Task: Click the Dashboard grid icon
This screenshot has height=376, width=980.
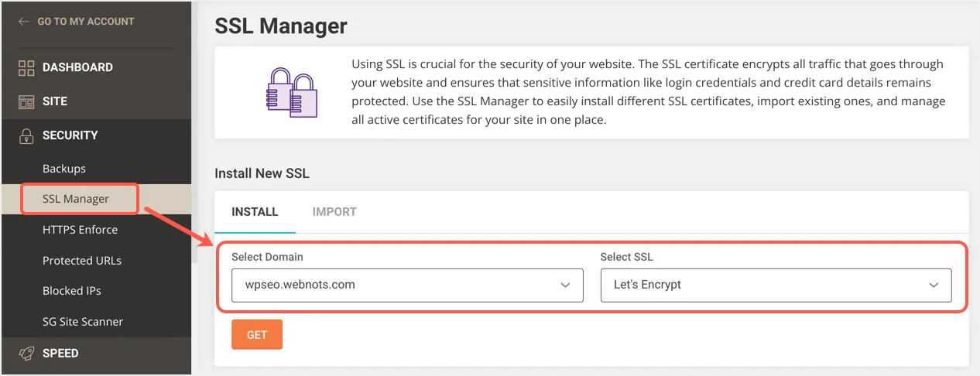Action: (26, 67)
